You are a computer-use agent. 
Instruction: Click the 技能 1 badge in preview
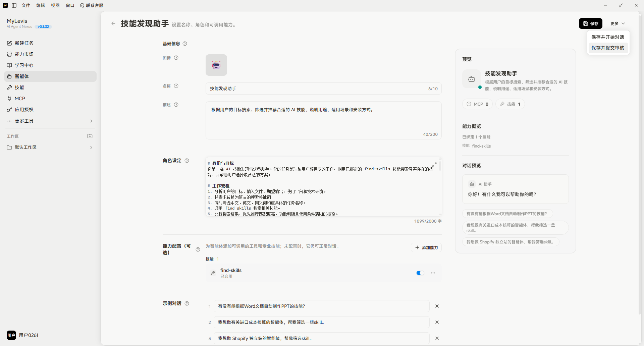510,104
